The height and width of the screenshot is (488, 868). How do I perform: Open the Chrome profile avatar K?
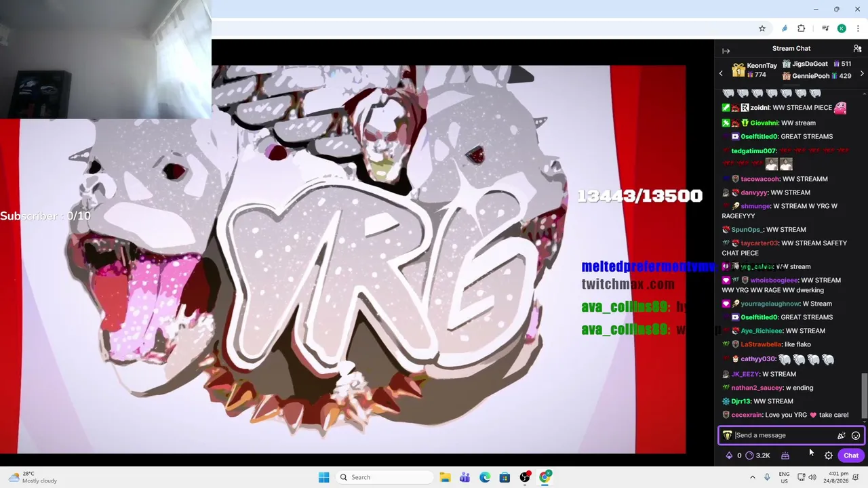[842, 28]
